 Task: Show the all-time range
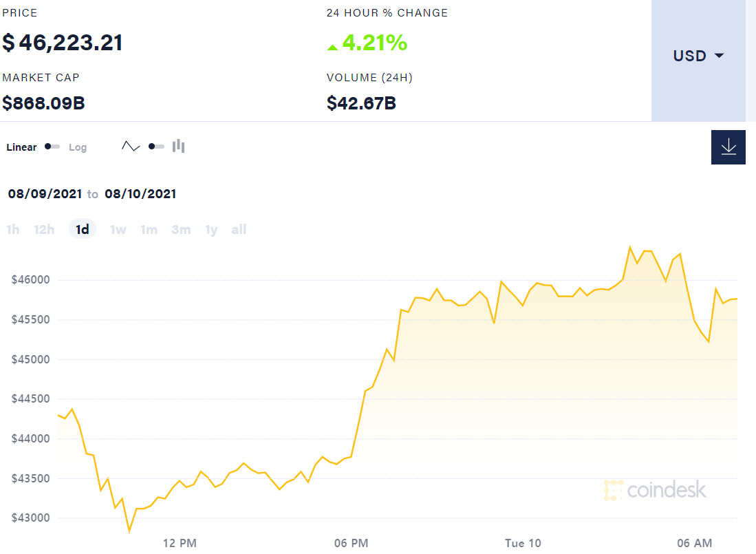pyautogui.click(x=239, y=230)
